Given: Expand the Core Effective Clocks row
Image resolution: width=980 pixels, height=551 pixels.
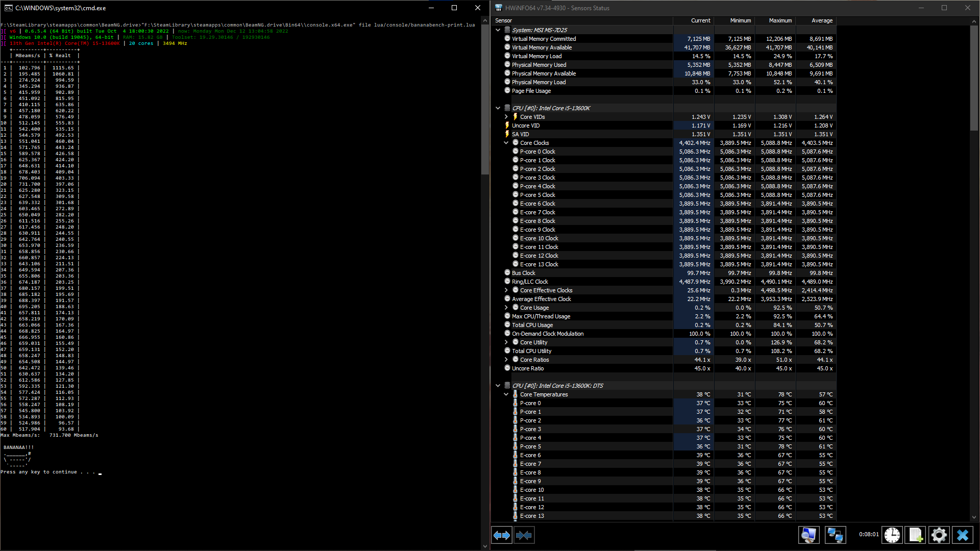Looking at the screenshot, I should click(506, 290).
